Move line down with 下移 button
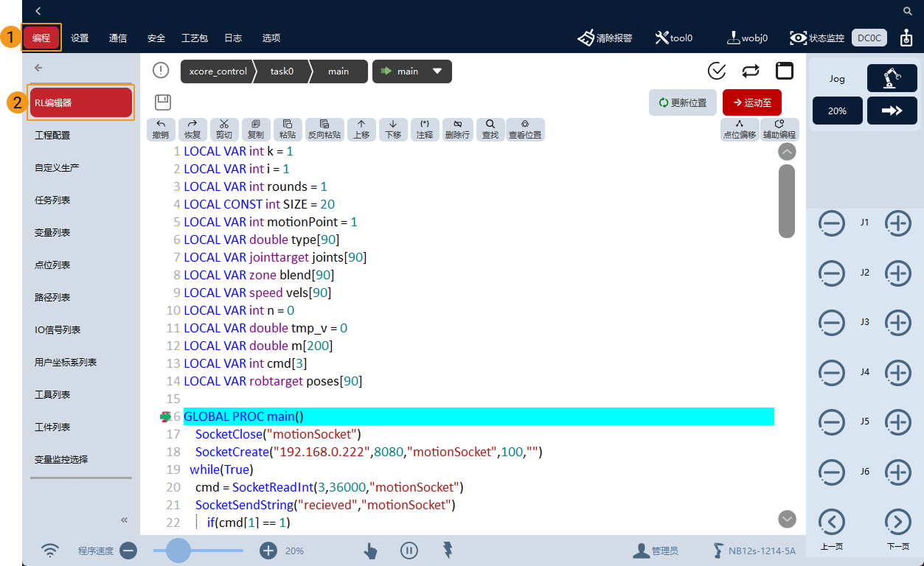924x566 pixels. point(393,130)
